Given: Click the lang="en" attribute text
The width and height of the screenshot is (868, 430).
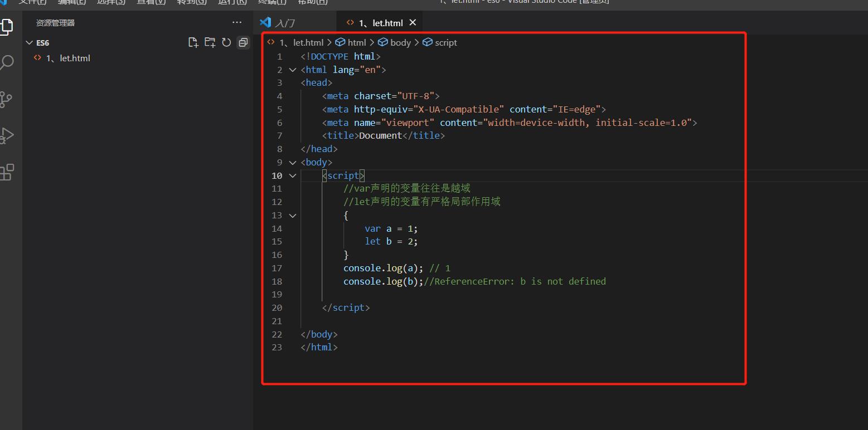Looking at the screenshot, I should click(x=357, y=70).
